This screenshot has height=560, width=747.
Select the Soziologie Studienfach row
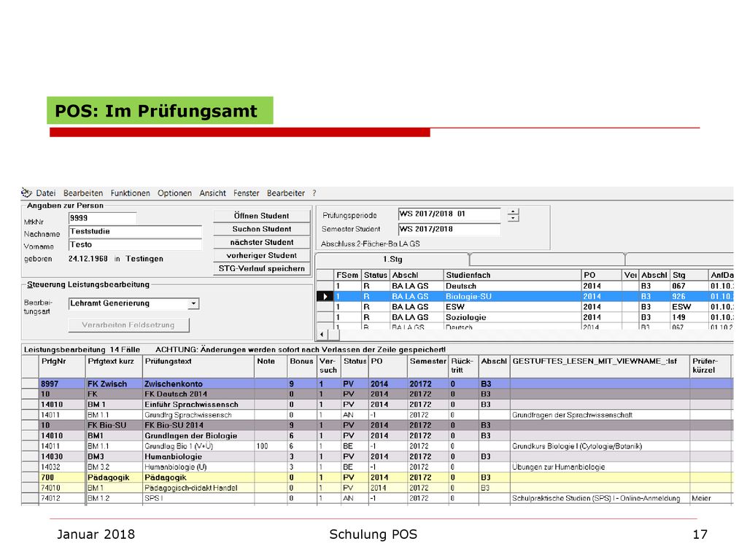tap(524, 317)
